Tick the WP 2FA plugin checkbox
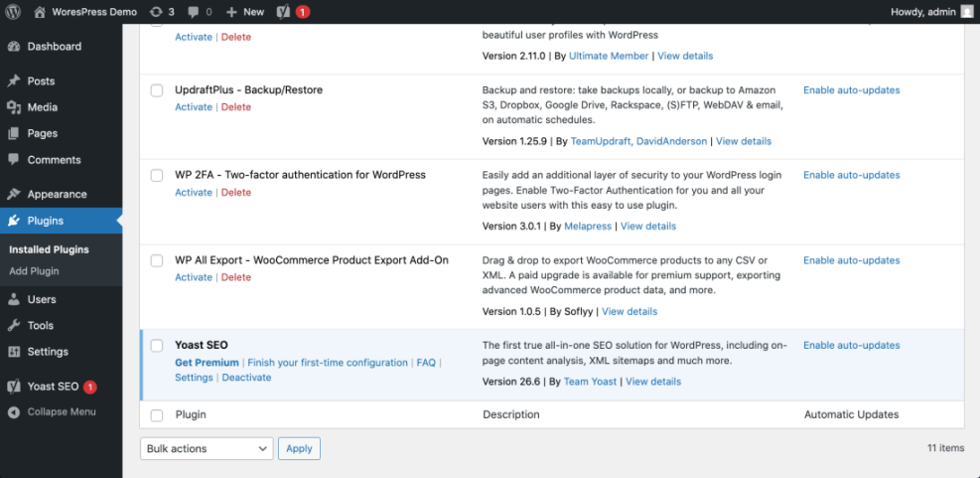The height and width of the screenshot is (478, 980). (157, 176)
